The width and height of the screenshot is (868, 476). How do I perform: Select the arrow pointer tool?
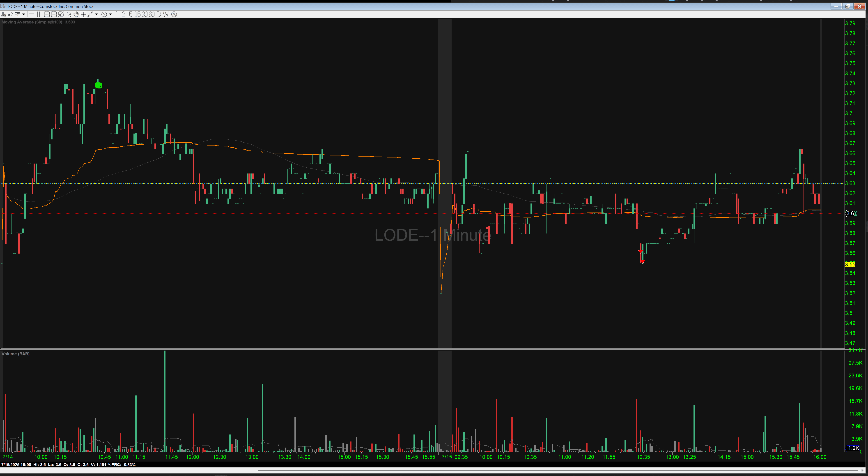69,14
